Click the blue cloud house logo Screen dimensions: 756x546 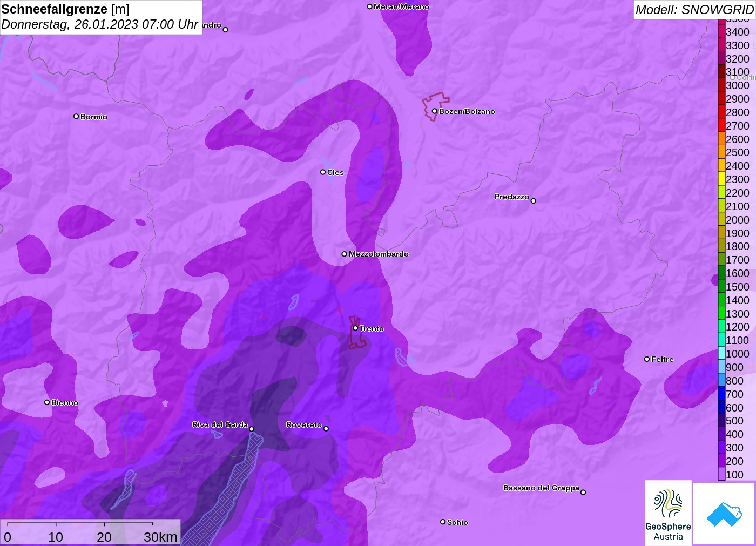pyautogui.click(x=724, y=514)
